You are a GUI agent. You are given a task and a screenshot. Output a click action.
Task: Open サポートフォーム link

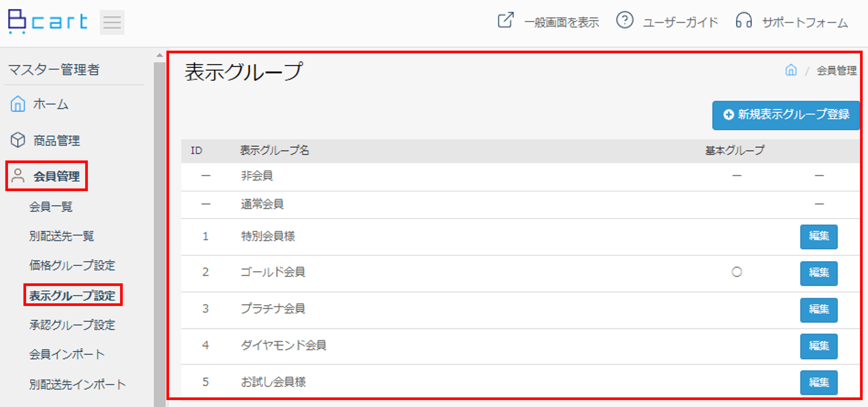[805, 23]
